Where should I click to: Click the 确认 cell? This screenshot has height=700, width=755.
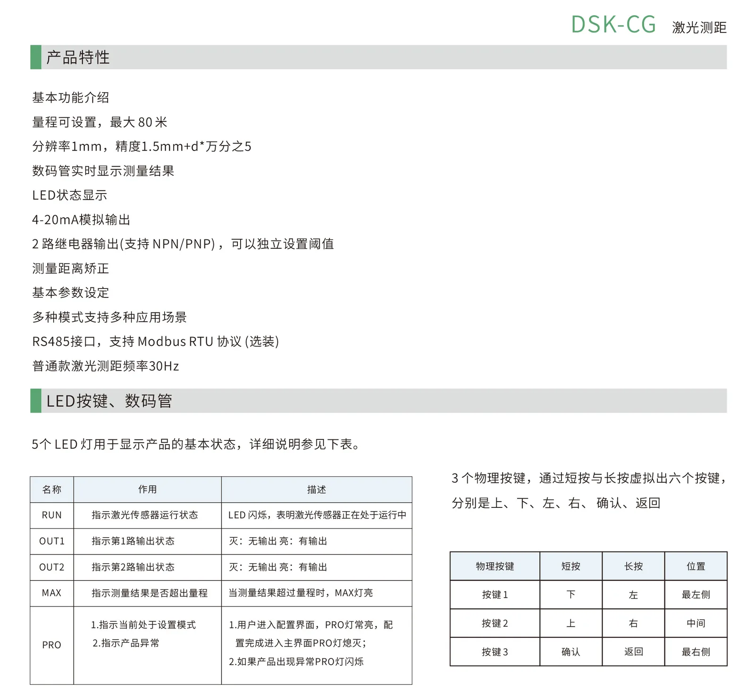coord(571,652)
